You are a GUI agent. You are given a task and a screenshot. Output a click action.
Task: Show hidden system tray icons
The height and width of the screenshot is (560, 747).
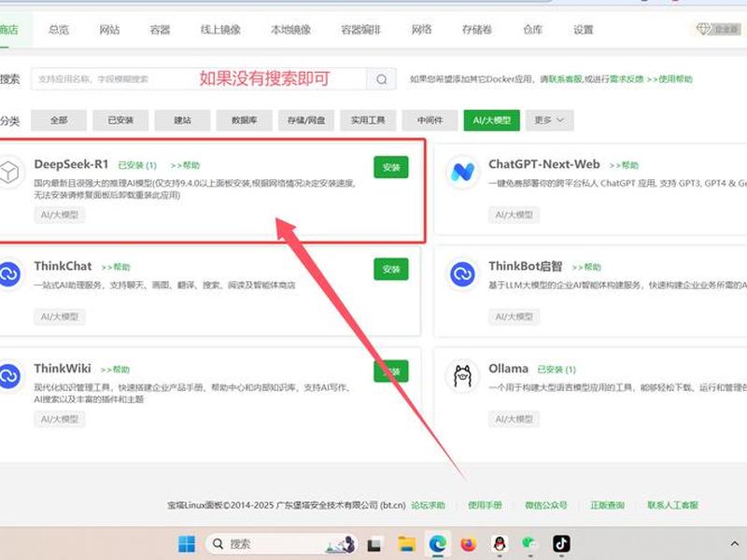(x=734, y=544)
